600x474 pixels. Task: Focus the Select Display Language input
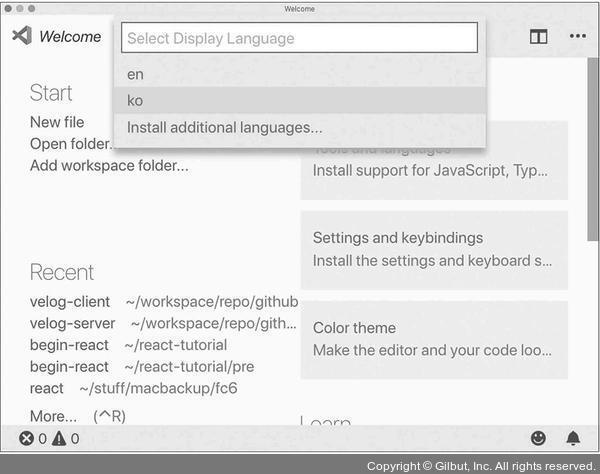point(299,37)
